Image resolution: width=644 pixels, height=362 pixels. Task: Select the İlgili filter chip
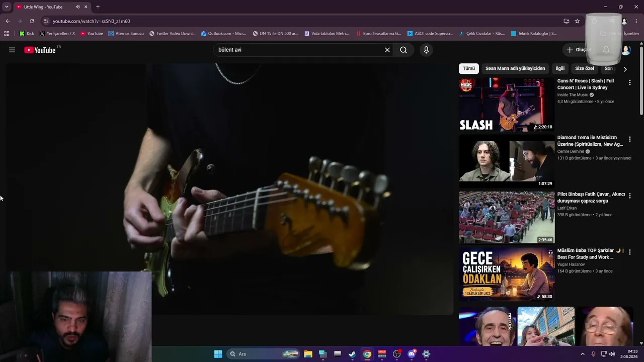560,68
